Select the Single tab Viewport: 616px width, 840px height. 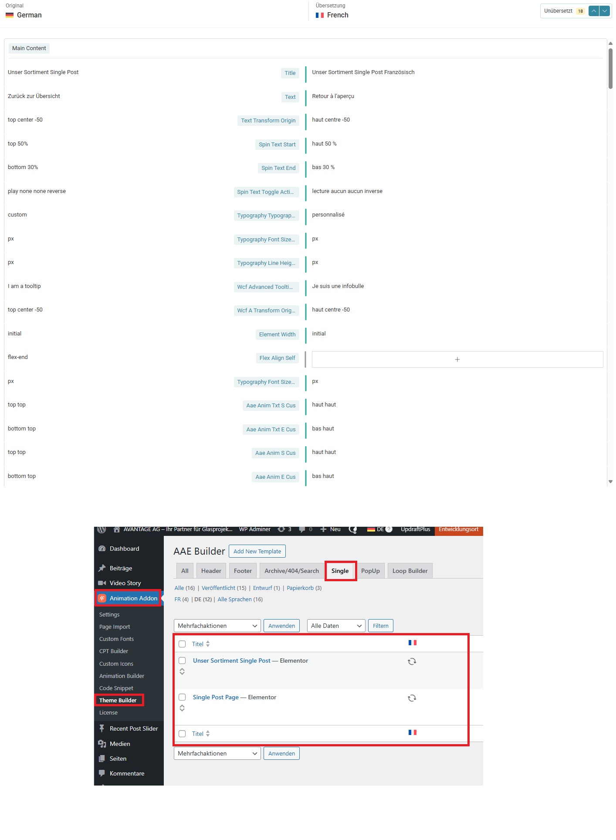[x=340, y=571]
